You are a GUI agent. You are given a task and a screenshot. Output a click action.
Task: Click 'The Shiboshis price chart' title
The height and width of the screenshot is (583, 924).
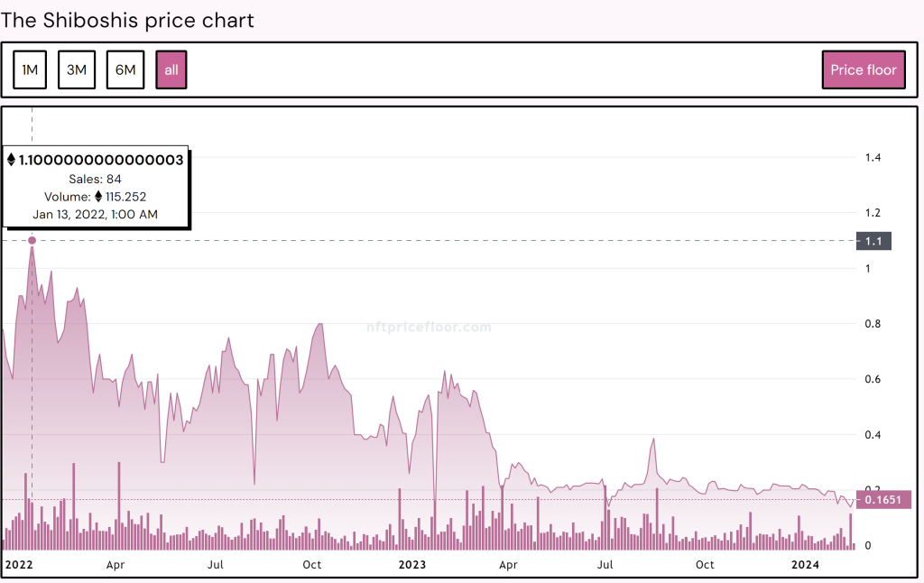coord(127,20)
